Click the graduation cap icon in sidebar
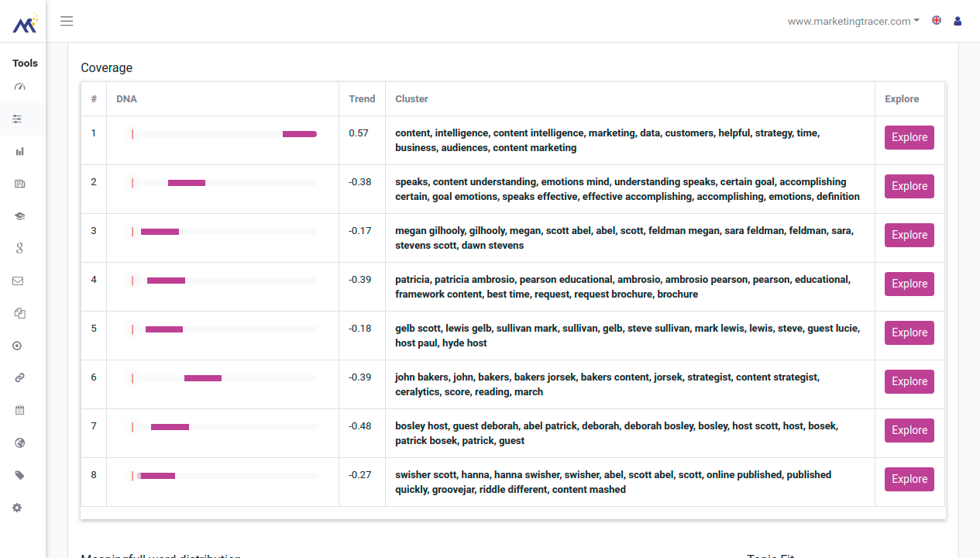This screenshot has width=980, height=558. pyautogui.click(x=19, y=216)
